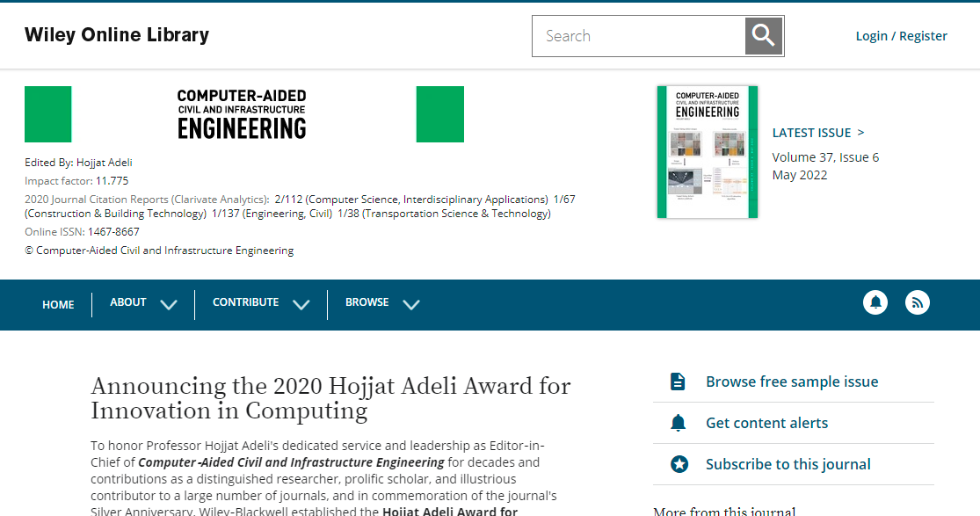Click the Wiley Online Library logo
The width and height of the screenshot is (980, 516).
pos(117,35)
